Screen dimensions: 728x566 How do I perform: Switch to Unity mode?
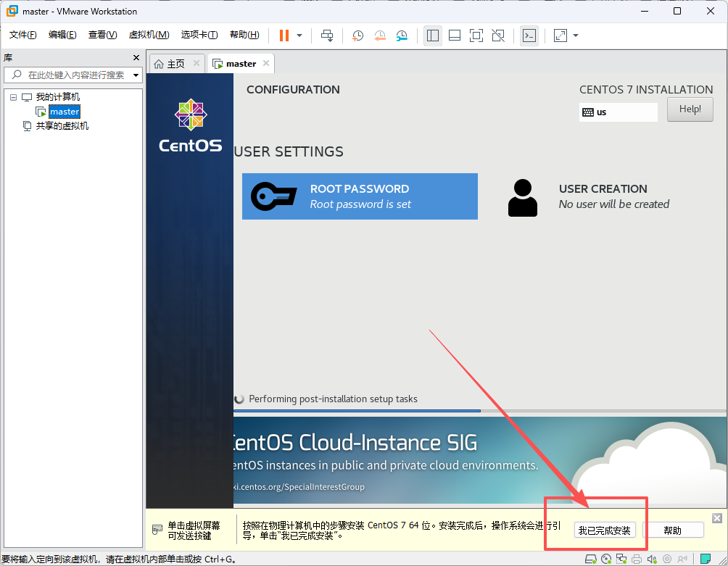click(x=498, y=36)
